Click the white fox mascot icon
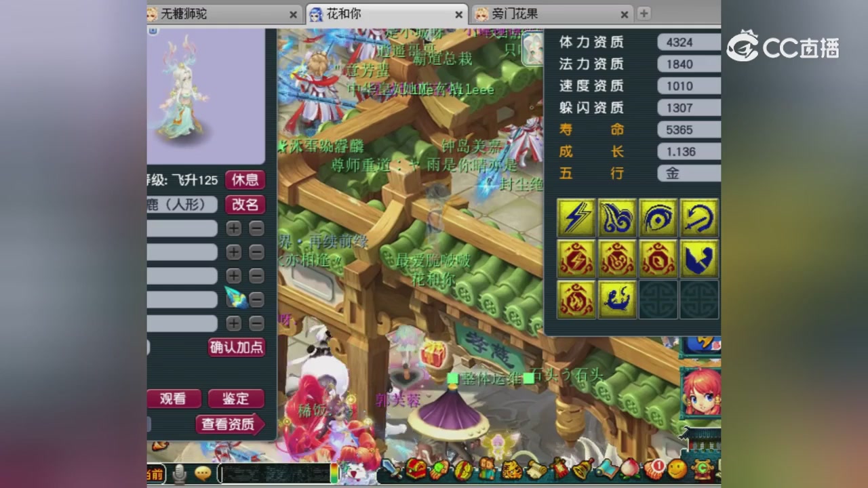Viewport: 868px width, 488px height. coord(357,472)
